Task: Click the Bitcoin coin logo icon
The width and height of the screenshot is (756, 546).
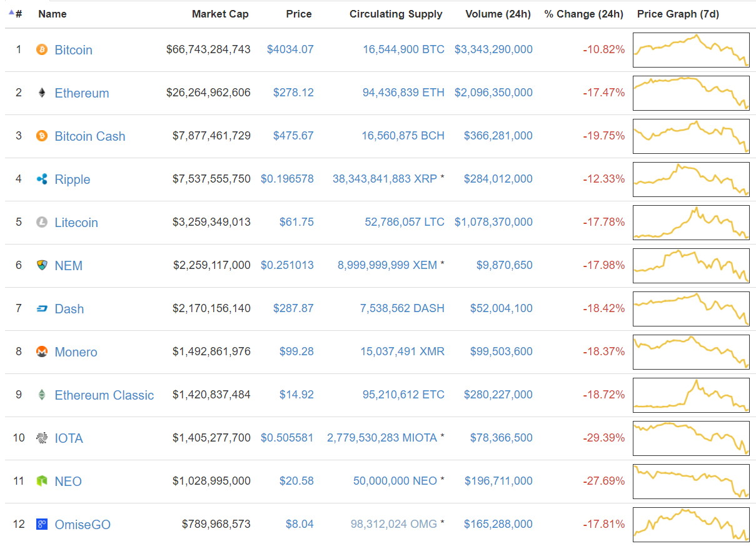Action: pyautogui.click(x=42, y=49)
